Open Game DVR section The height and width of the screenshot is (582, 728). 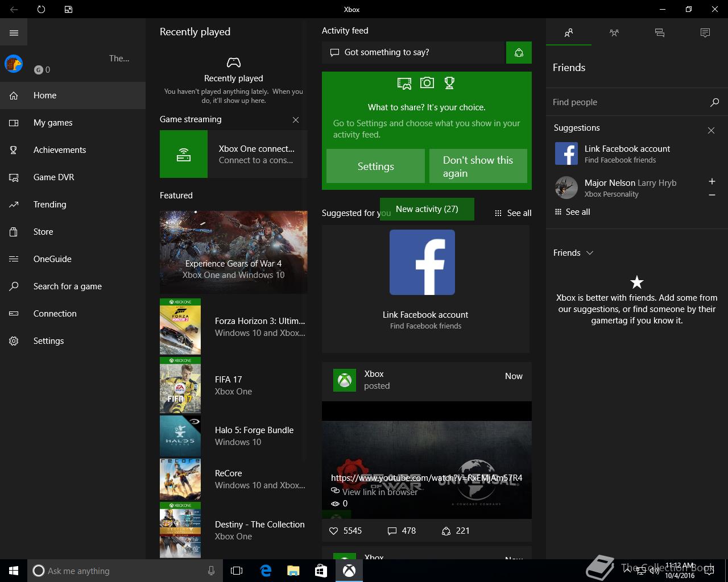[x=73, y=177]
